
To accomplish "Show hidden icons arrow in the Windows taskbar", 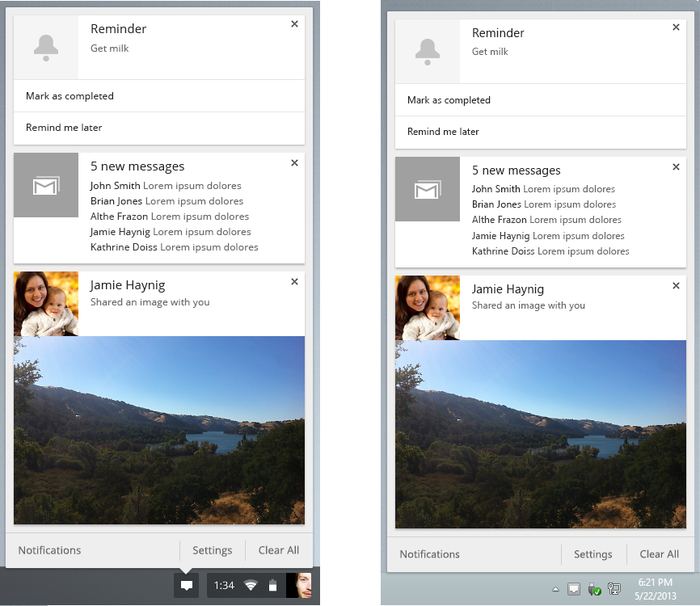I will 556,590.
